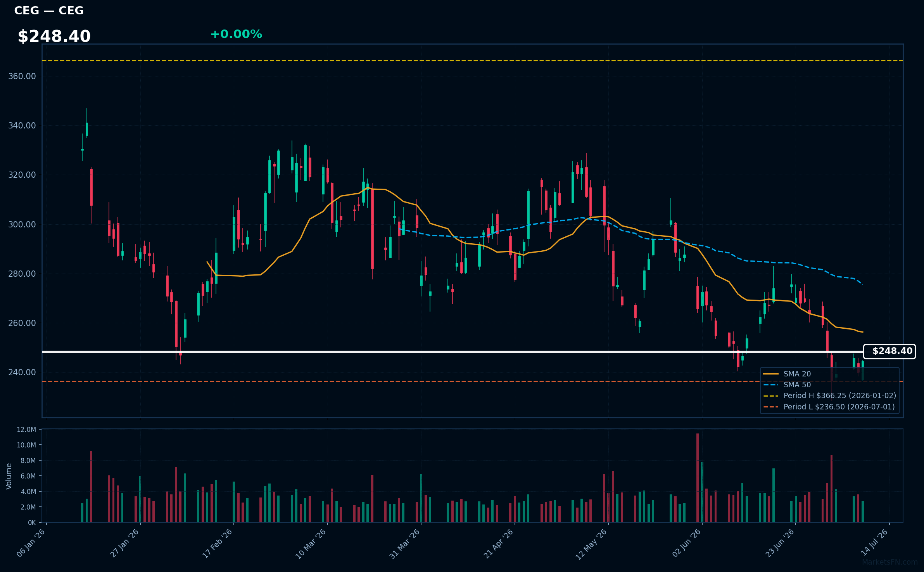Click the Volume axis title
Viewport: 924px width, 572px height.
click(9, 476)
